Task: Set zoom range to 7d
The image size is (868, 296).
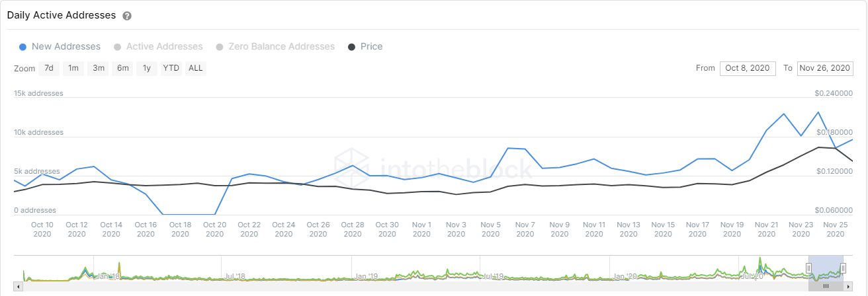Action: pos(49,68)
